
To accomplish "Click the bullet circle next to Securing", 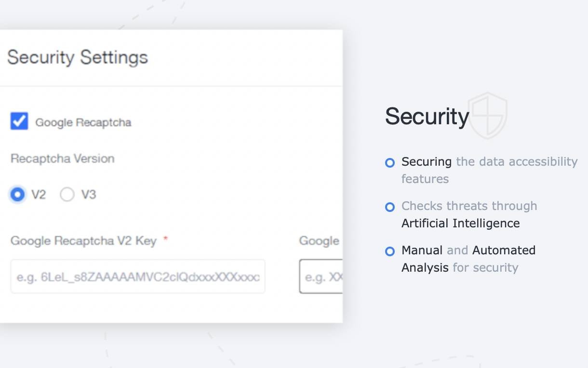I will [x=390, y=163].
